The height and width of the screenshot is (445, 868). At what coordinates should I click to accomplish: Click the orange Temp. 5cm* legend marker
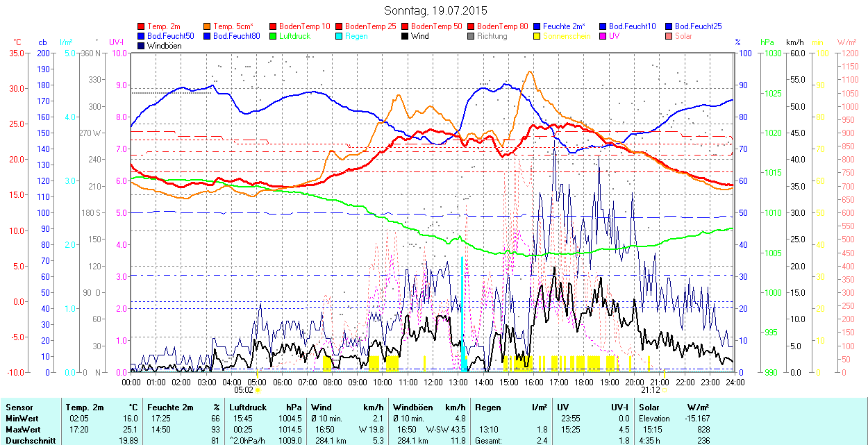(208, 26)
